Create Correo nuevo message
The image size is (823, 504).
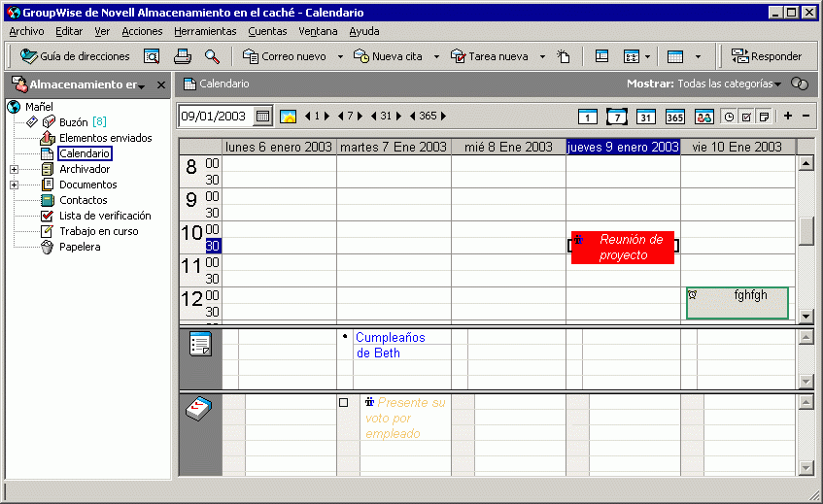(284, 56)
